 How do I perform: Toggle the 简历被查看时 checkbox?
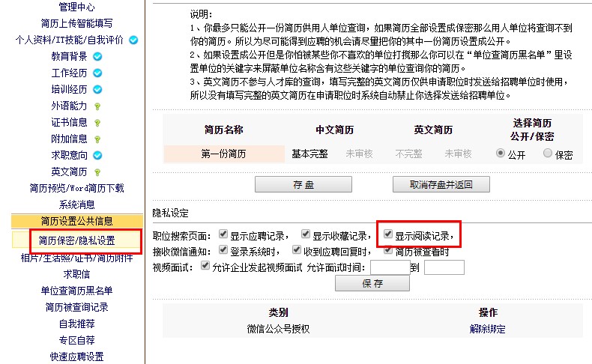pos(387,250)
